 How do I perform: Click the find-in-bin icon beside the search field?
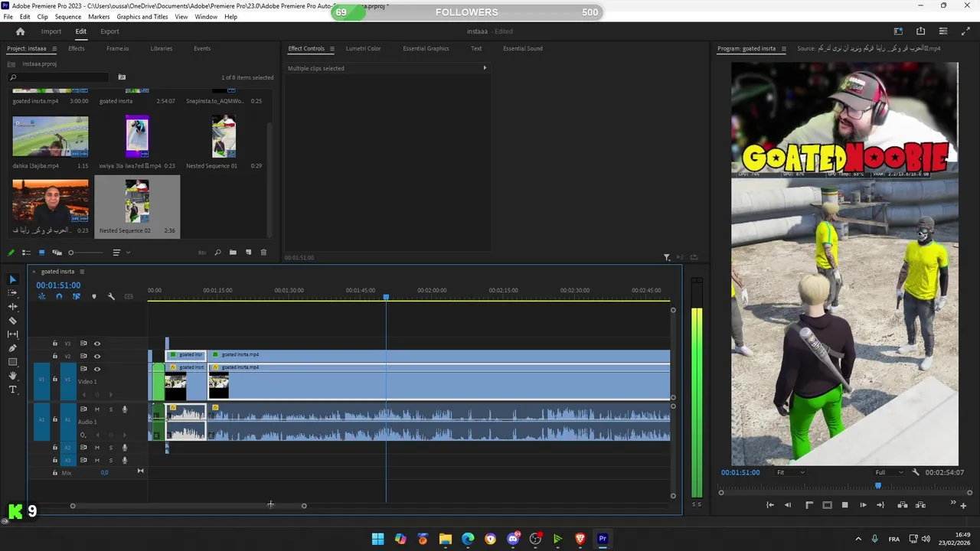(122, 77)
